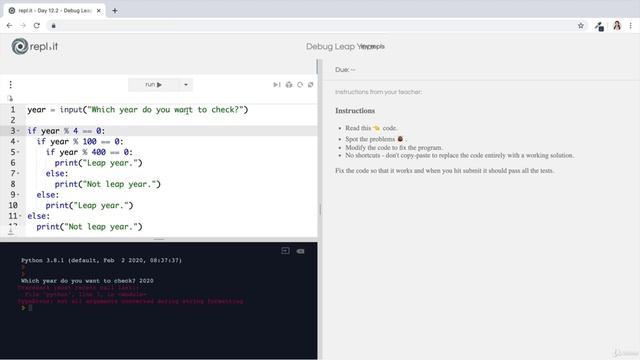Viewport: 640px width, 360px height.
Task: Collapse the else fold at line 7
Action: [x=18, y=173]
